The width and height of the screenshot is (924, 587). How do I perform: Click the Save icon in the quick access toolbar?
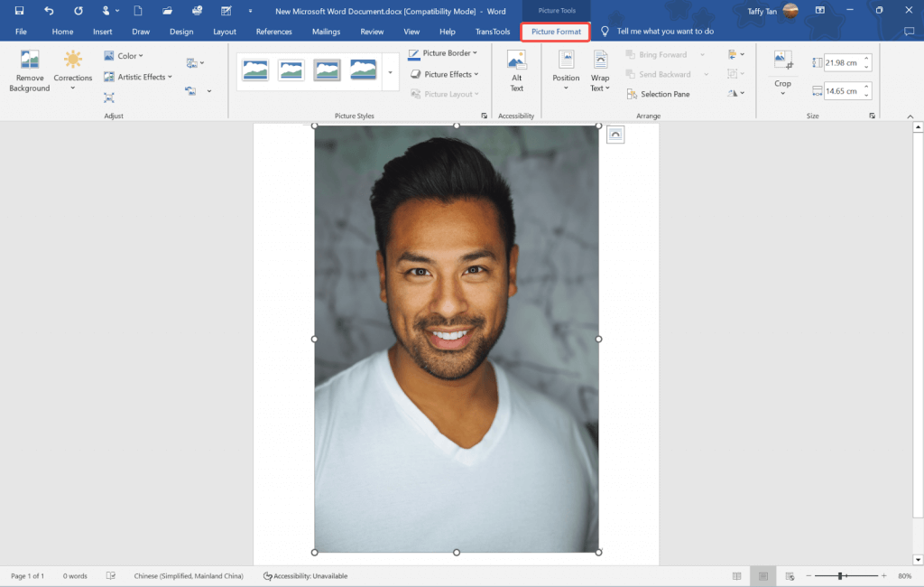(x=19, y=11)
